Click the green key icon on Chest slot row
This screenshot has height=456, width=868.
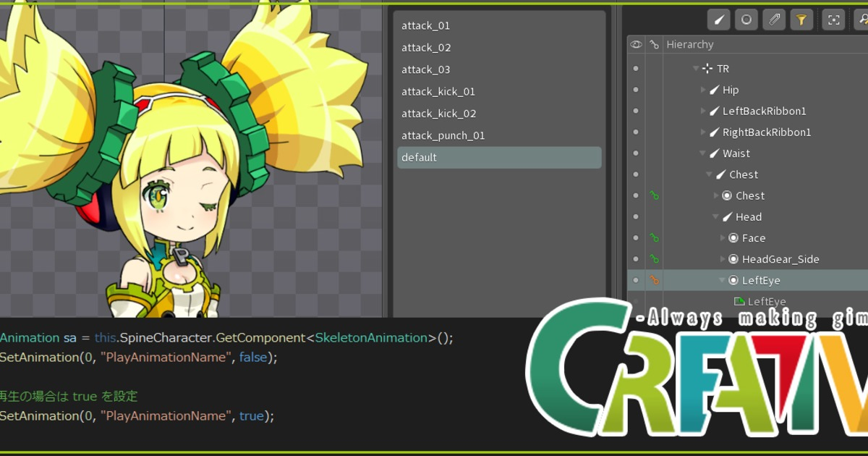655,195
